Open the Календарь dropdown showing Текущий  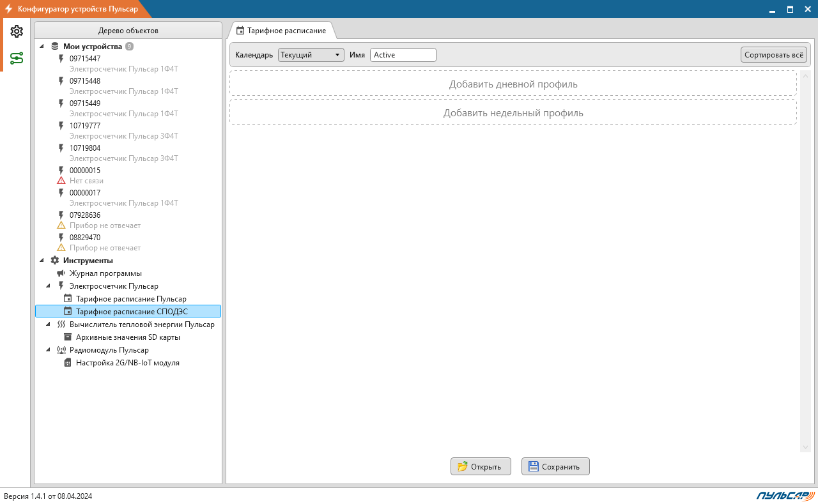tap(311, 55)
